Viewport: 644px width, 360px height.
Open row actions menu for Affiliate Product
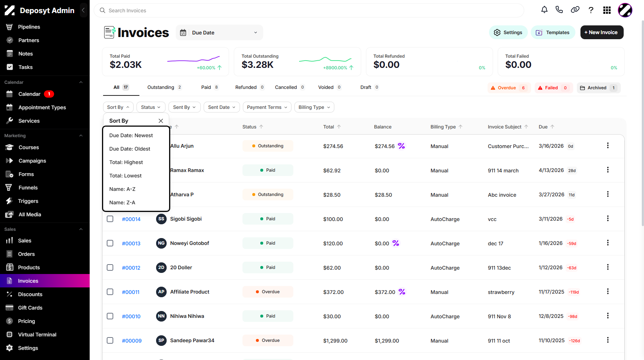coord(608,291)
